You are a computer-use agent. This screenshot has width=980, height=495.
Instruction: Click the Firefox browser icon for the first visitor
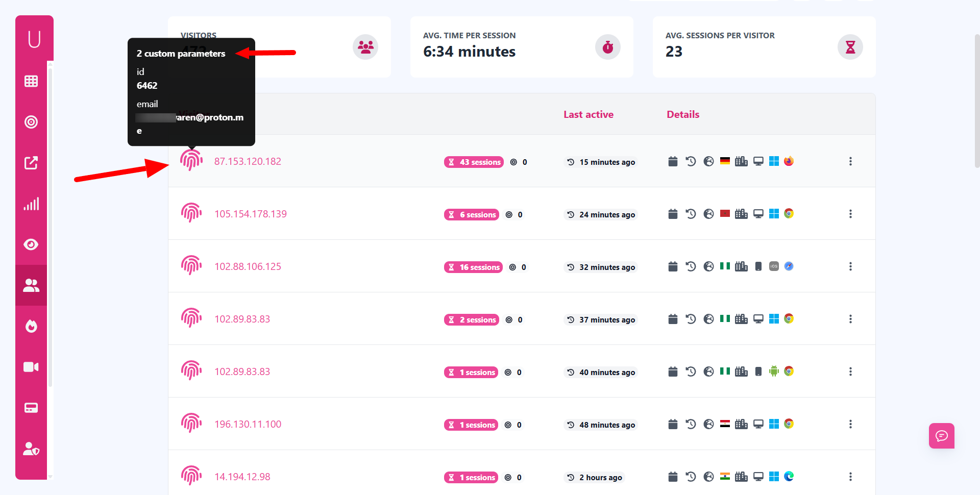(789, 160)
